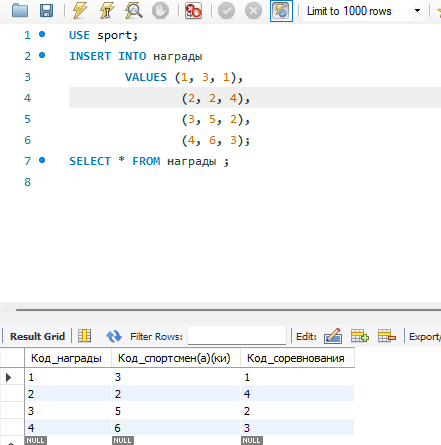
Task: Save the script to file
Action: (x=46, y=11)
